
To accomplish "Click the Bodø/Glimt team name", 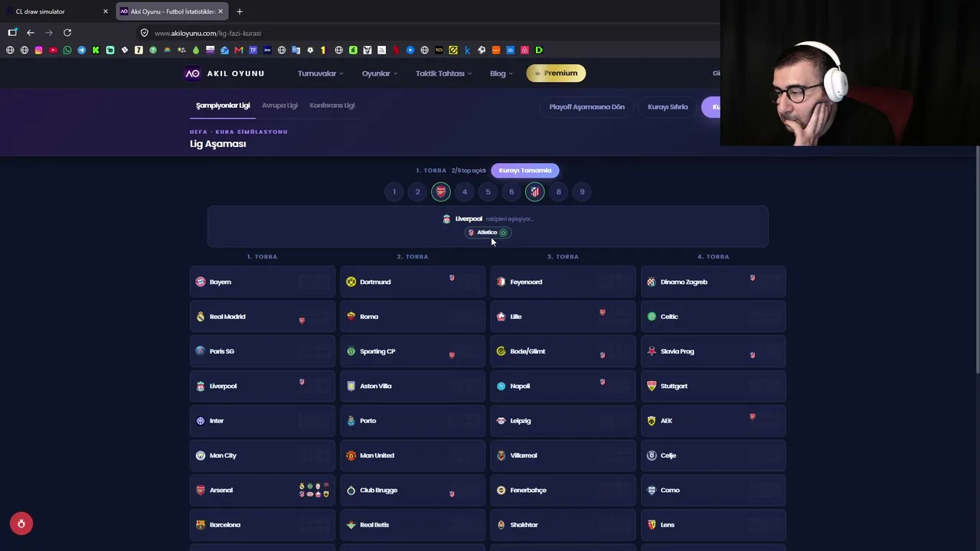I will click(528, 352).
